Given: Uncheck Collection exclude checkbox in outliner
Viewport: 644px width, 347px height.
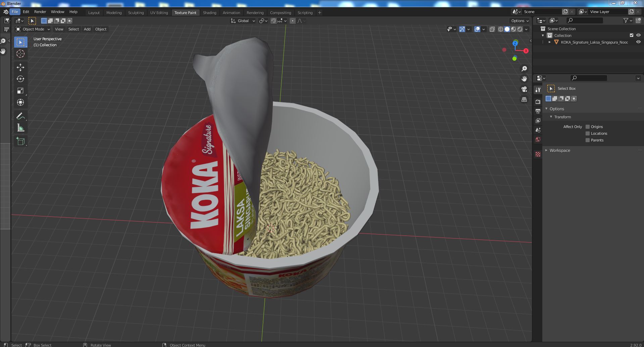Looking at the screenshot, I should pos(632,35).
